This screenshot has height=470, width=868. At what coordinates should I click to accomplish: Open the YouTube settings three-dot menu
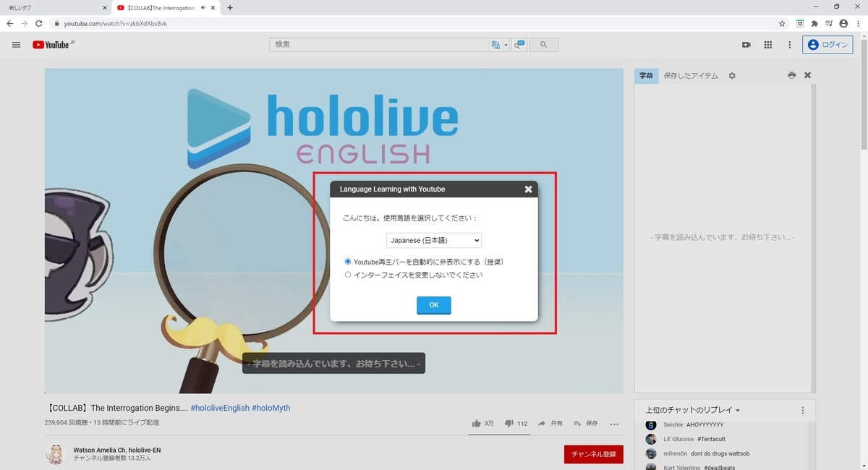tap(788, 45)
